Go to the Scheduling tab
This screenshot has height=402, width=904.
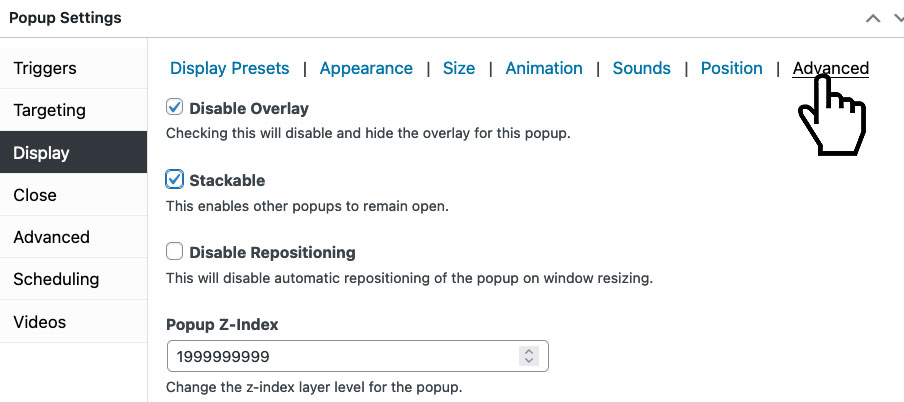pyautogui.click(x=73, y=279)
